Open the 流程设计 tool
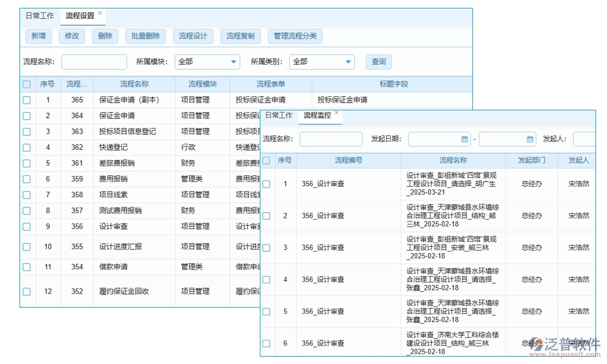Viewport: 607px width, 364px height. [194, 36]
